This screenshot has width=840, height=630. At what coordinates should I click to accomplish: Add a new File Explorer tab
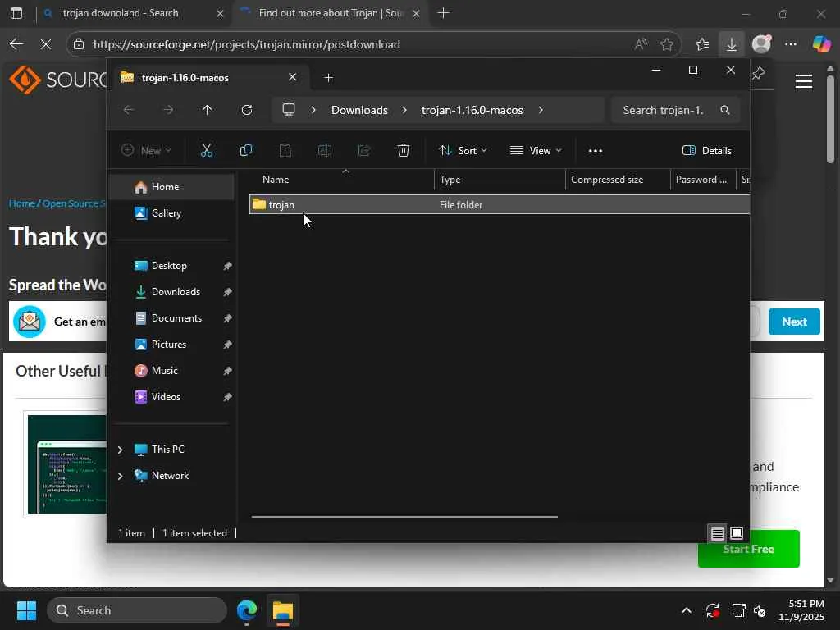pyautogui.click(x=328, y=78)
